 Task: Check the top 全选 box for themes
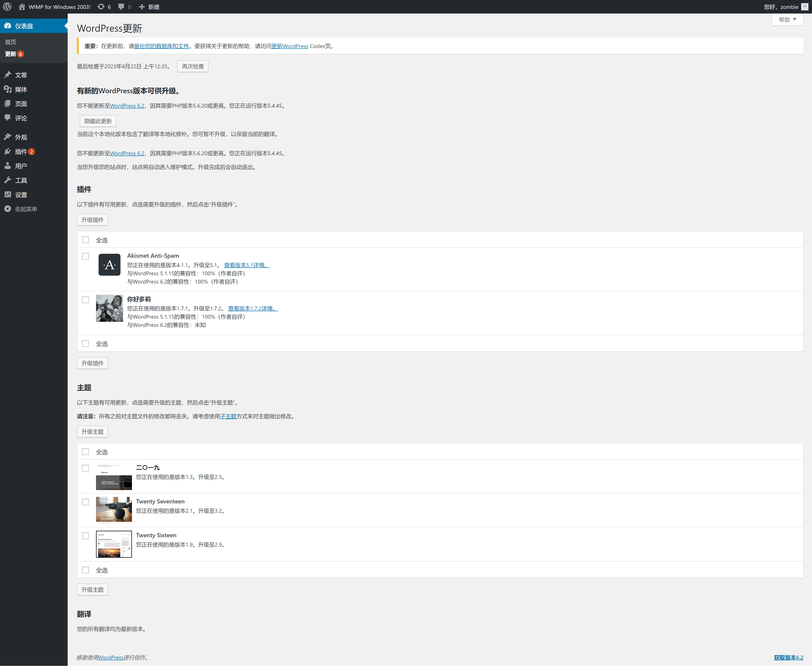(x=86, y=452)
